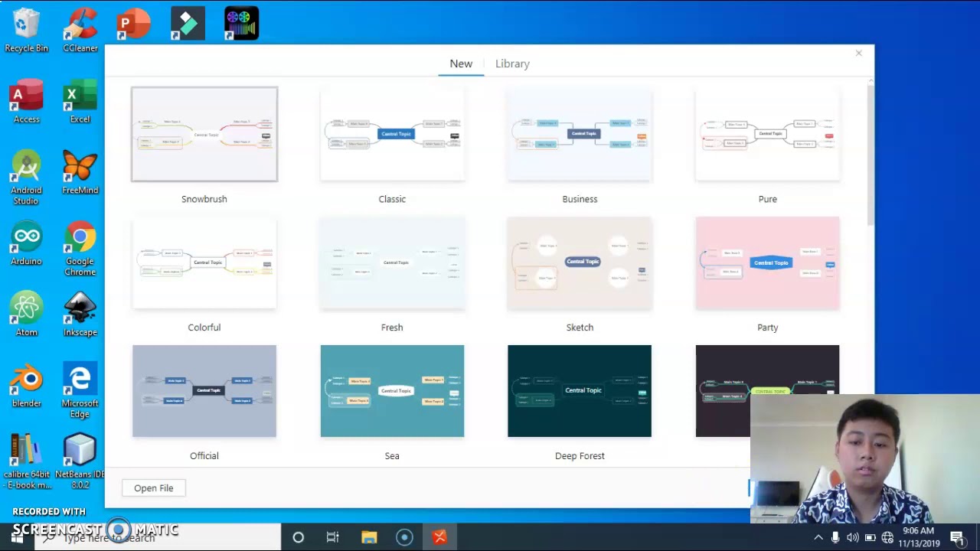Click the Cortana circle in the taskbar
The width and height of the screenshot is (980, 551).
click(x=298, y=537)
